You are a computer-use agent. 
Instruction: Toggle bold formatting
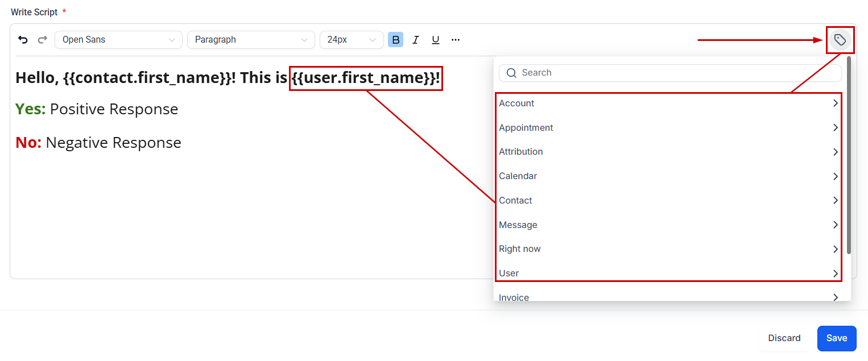point(396,40)
